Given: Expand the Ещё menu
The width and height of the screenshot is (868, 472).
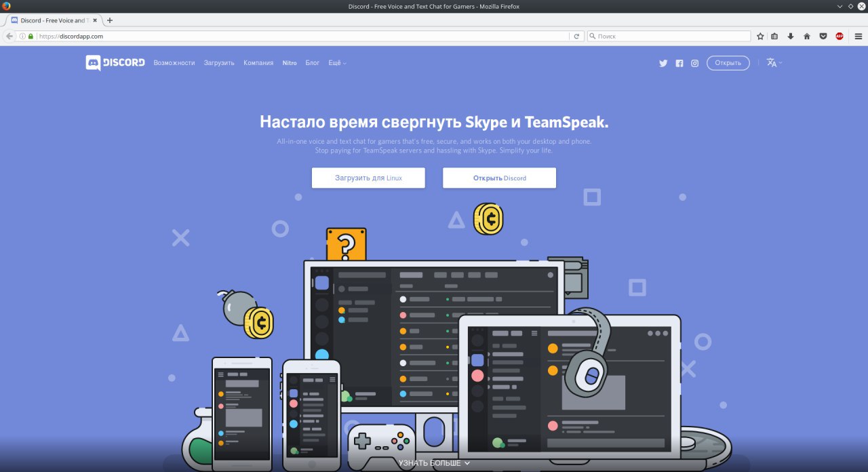Looking at the screenshot, I should coord(337,63).
